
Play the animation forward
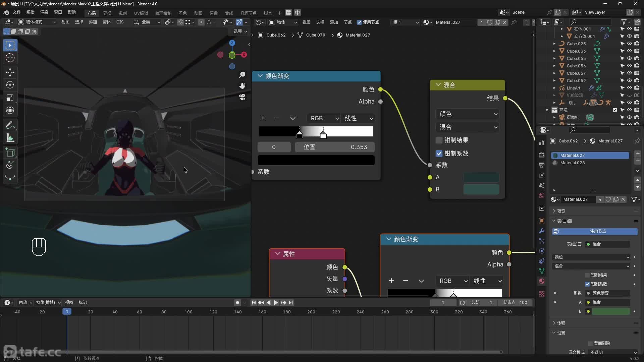276,303
